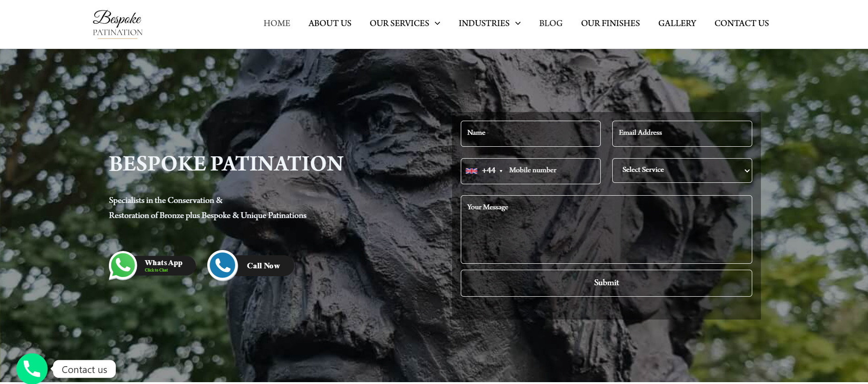Viewport: 868px width, 384px height.
Task: Expand the Industries menu chevron
Action: 518,23
